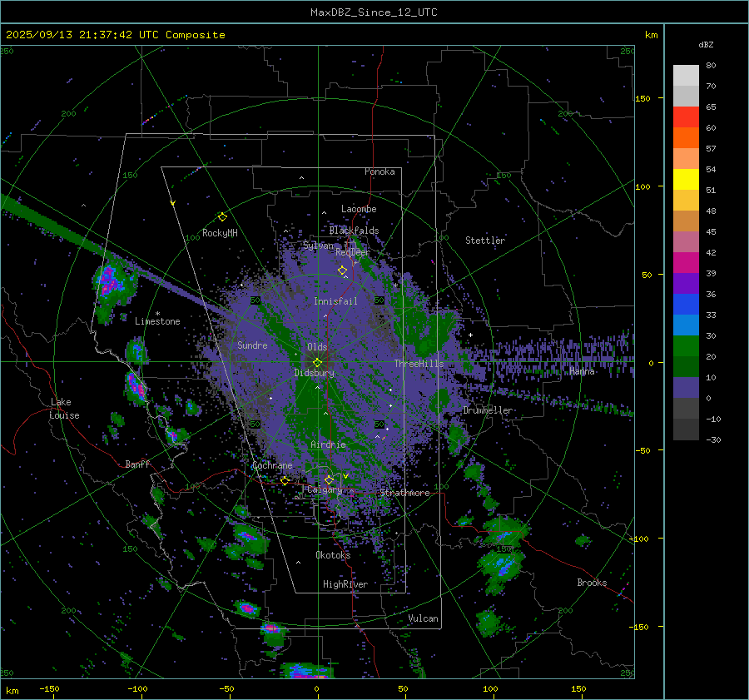Select the blue 33–36 dBZ legend swatch
The height and width of the screenshot is (700, 749).
pos(686,305)
